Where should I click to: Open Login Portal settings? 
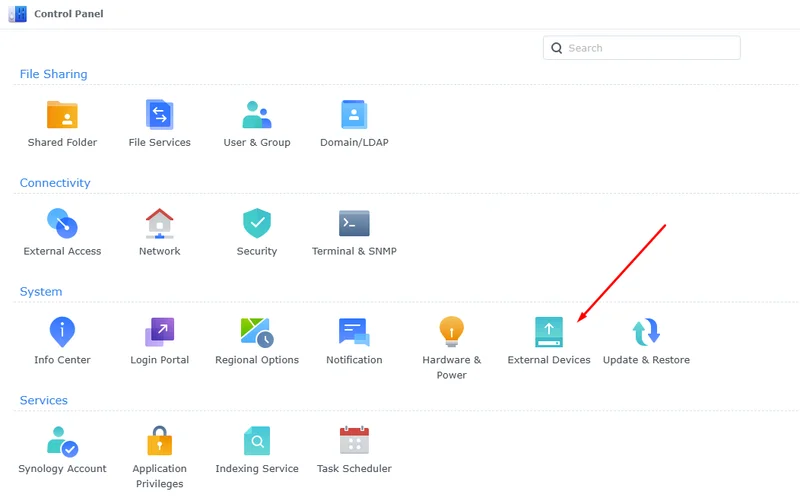click(x=160, y=332)
